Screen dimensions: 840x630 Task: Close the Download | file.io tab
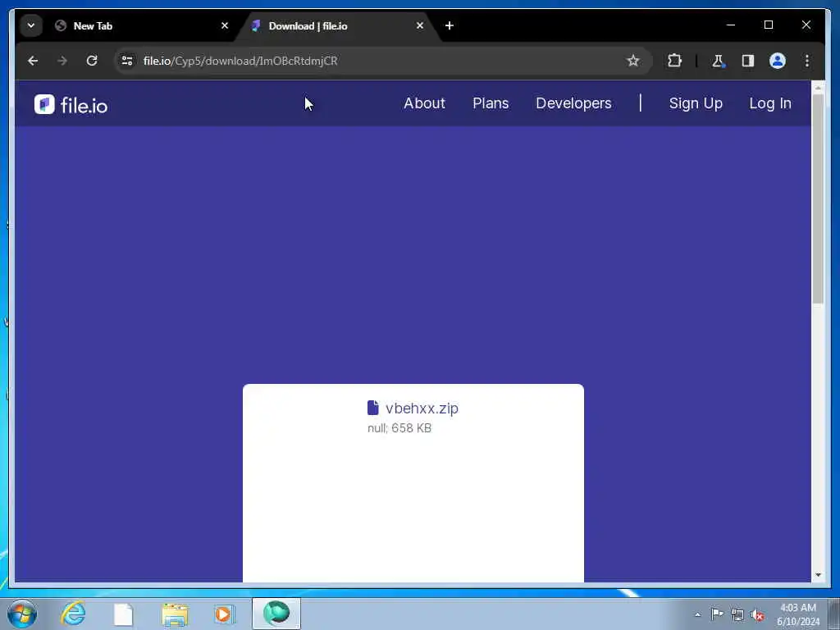(420, 25)
